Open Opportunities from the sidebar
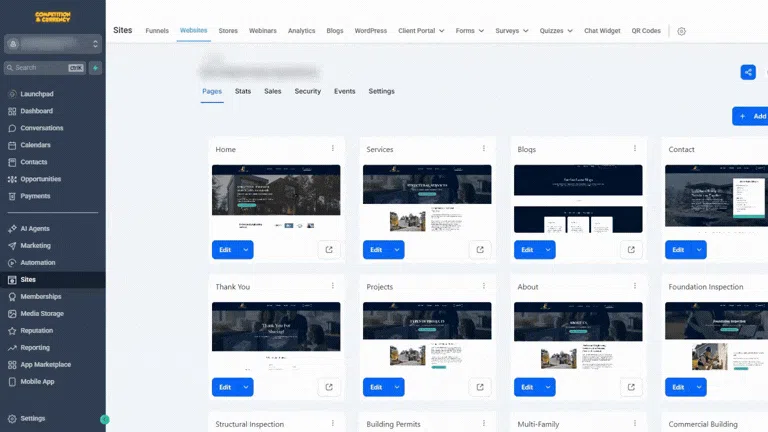This screenshot has width=768, height=432. [x=40, y=179]
